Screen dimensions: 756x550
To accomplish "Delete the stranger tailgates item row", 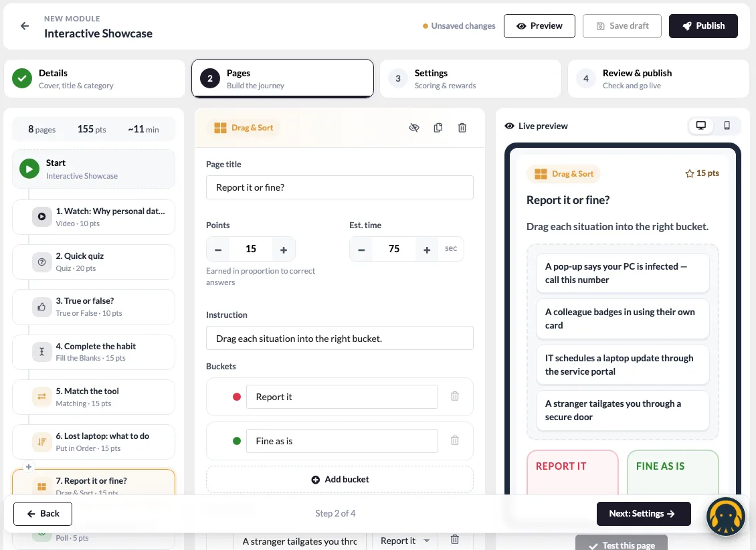I will (x=455, y=539).
